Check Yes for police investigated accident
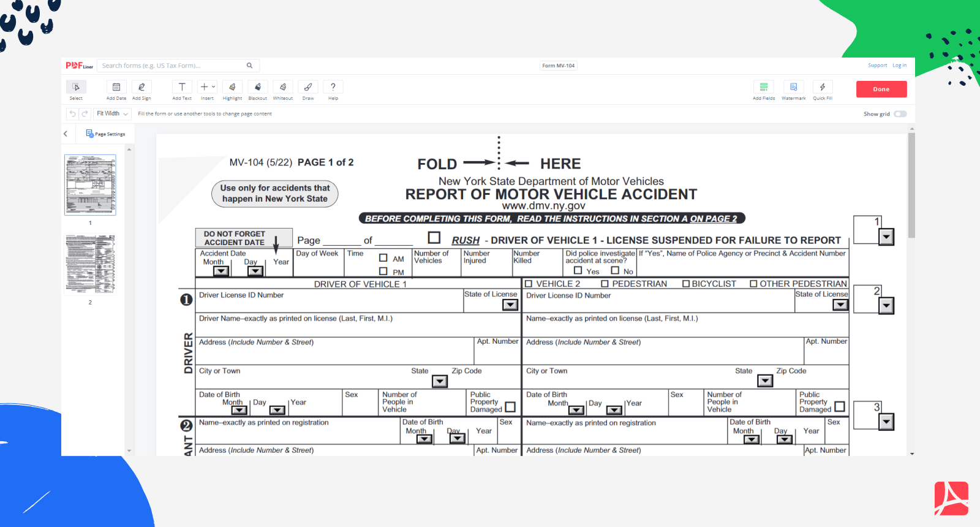 (578, 270)
